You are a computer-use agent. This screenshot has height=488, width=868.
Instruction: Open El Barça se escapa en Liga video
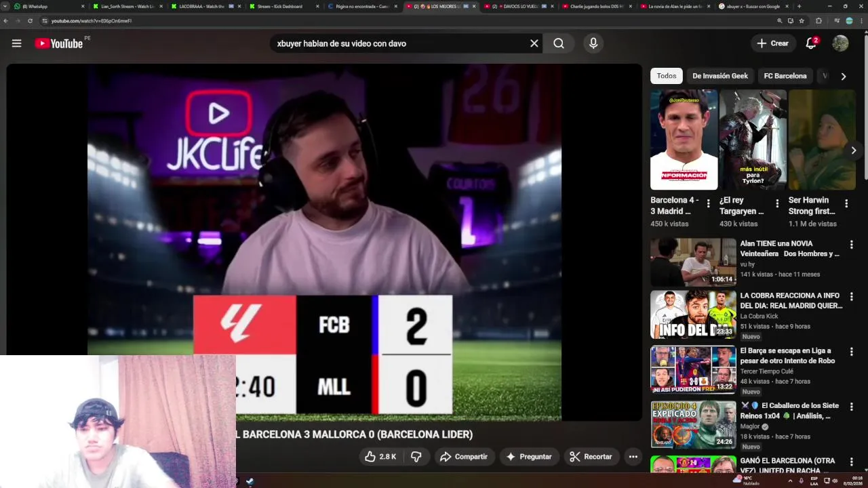[787, 356]
